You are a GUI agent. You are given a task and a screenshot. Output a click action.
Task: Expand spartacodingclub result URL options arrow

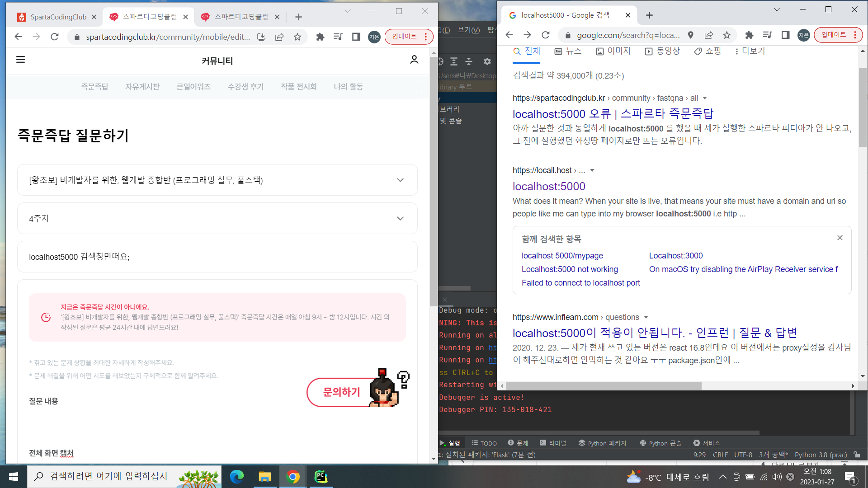coord(704,98)
